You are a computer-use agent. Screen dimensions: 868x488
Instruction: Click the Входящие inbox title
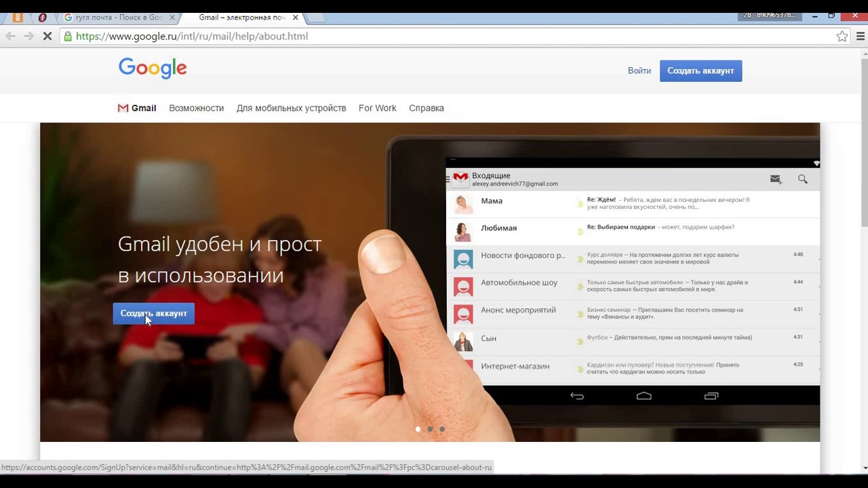(x=491, y=176)
